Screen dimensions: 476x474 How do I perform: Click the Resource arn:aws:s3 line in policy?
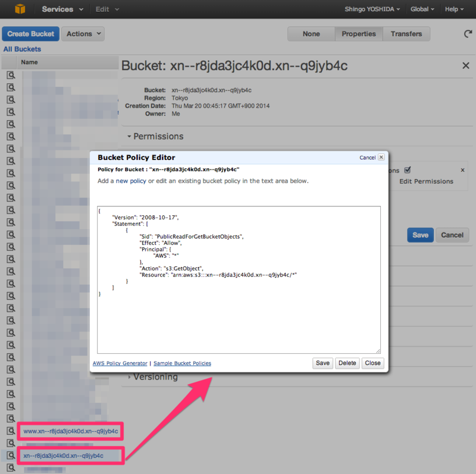(218, 275)
